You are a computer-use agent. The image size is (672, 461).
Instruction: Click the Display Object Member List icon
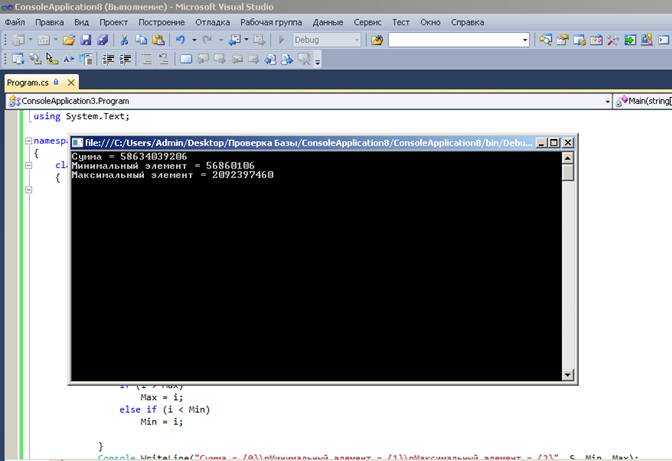18,59
